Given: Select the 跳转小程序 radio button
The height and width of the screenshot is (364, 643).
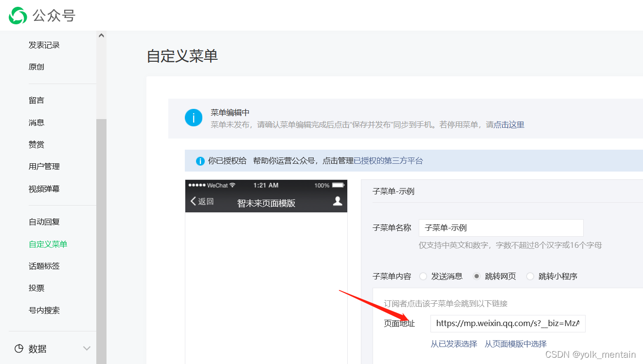Looking at the screenshot, I should [x=530, y=276].
